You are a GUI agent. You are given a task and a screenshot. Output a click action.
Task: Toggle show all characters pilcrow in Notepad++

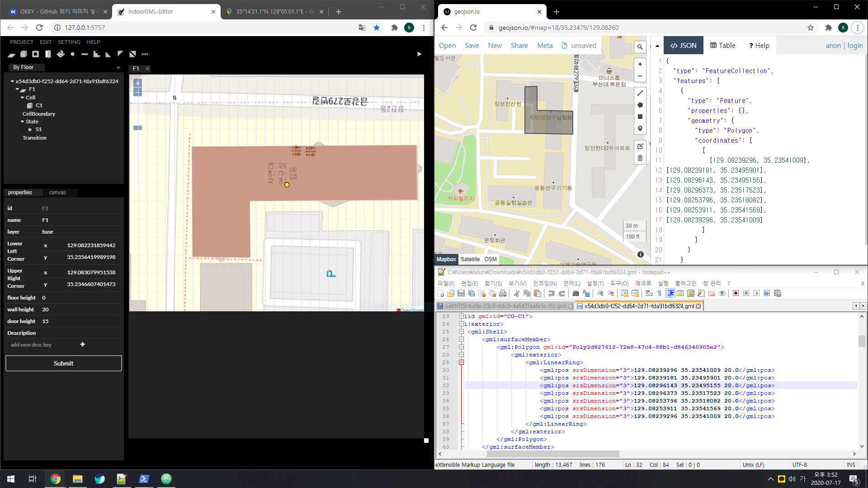[660, 293]
